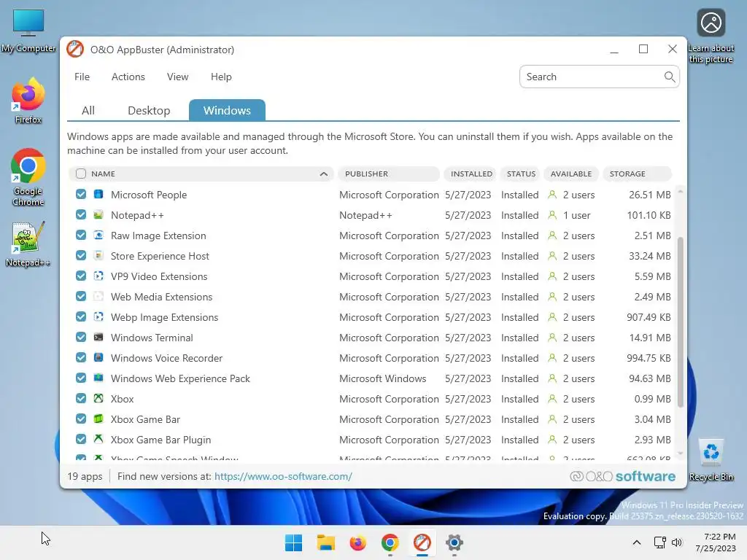
Task: Select the Windows Web Experience Pack row name
Action: point(180,378)
